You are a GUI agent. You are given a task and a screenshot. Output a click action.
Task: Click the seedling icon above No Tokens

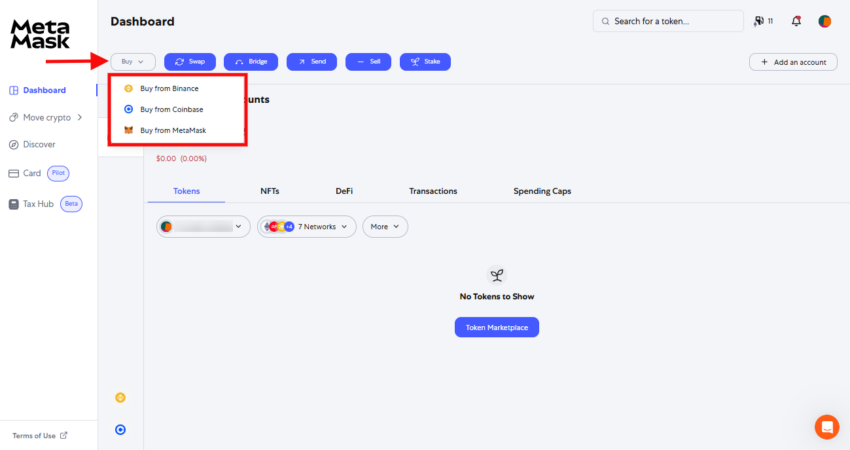point(497,275)
